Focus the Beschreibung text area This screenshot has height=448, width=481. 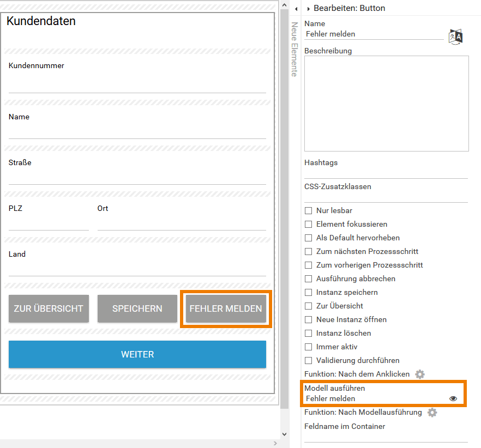pyautogui.click(x=386, y=104)
